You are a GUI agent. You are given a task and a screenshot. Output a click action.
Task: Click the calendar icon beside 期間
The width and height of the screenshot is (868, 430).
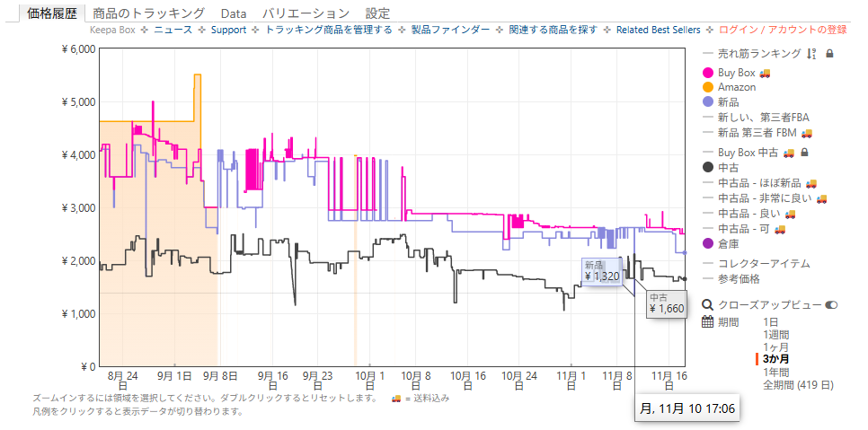click(707, 321)
